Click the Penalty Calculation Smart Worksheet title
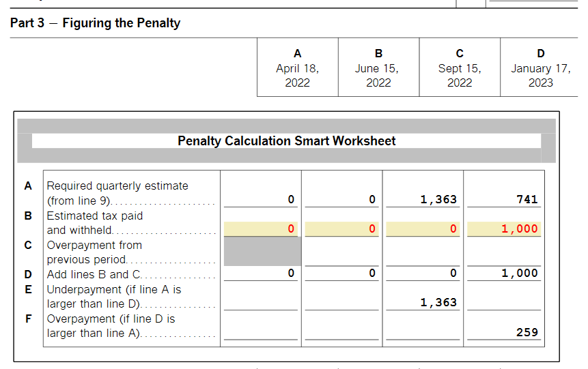Viewport: 588px width, 369px height. [286, 141]
